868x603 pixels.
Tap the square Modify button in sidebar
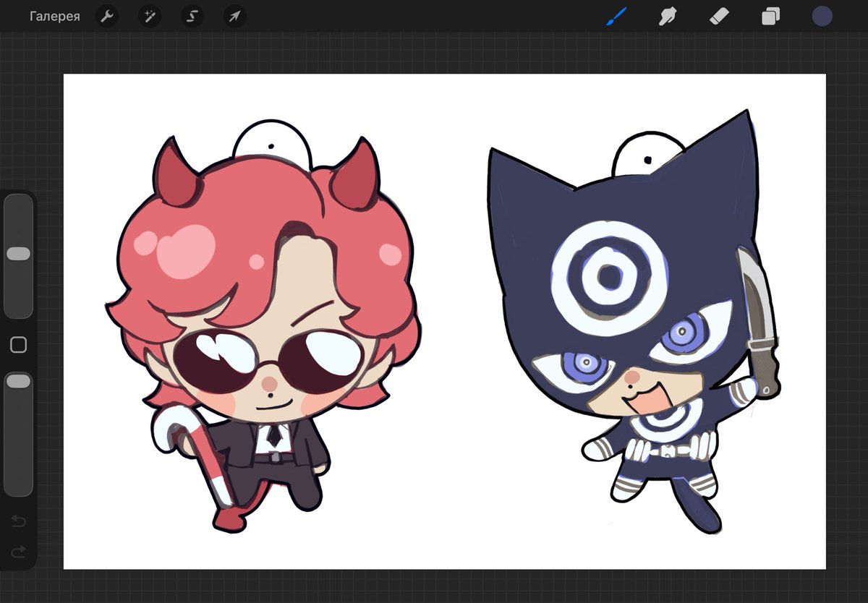point(19,345)
